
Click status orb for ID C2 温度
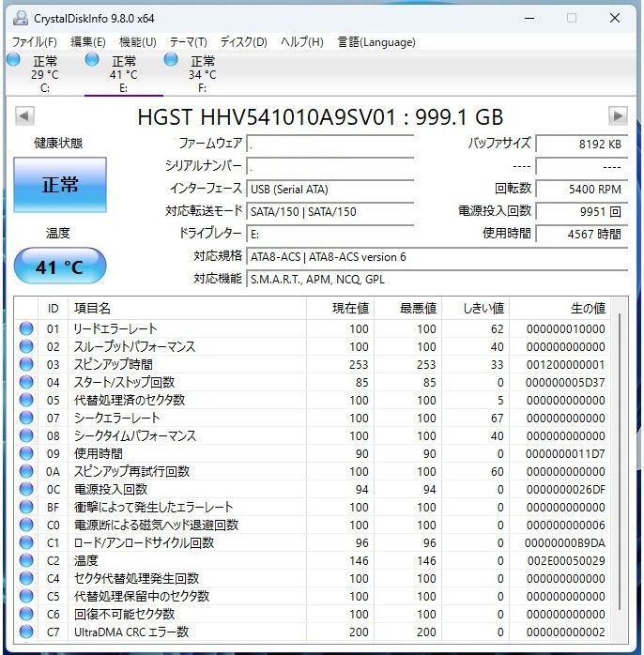(26, 560)
